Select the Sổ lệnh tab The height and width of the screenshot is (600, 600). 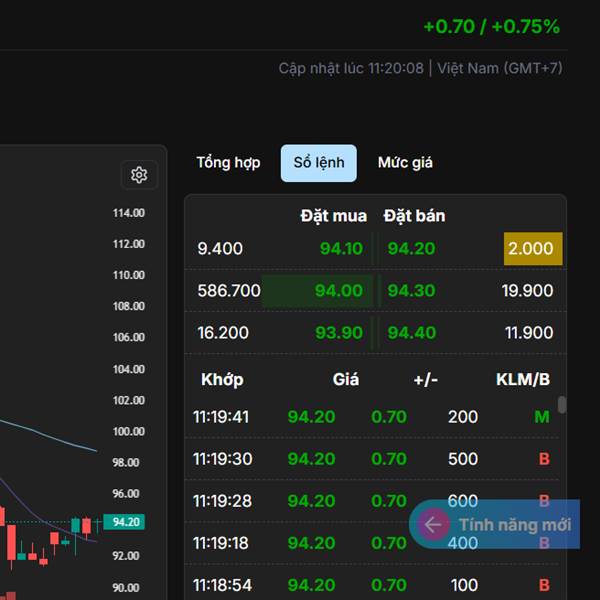click(319, 163)
